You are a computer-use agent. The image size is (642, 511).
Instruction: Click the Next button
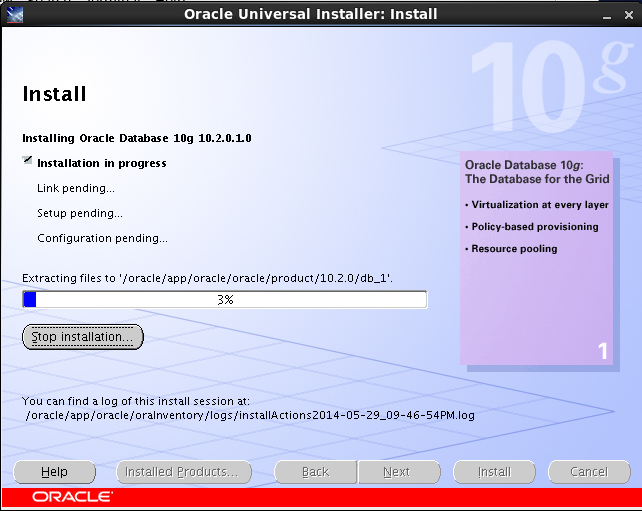coord(400,472)
